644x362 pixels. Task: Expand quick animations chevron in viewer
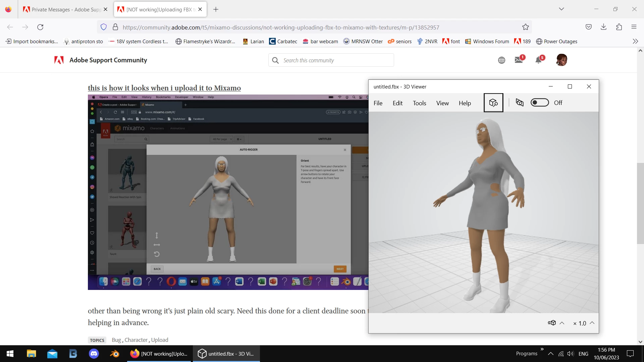click(562, 323)
